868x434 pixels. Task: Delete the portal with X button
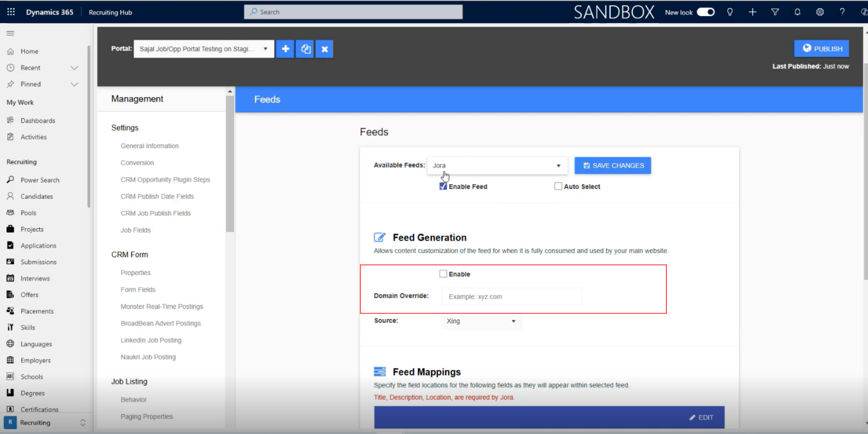(325, 49)
